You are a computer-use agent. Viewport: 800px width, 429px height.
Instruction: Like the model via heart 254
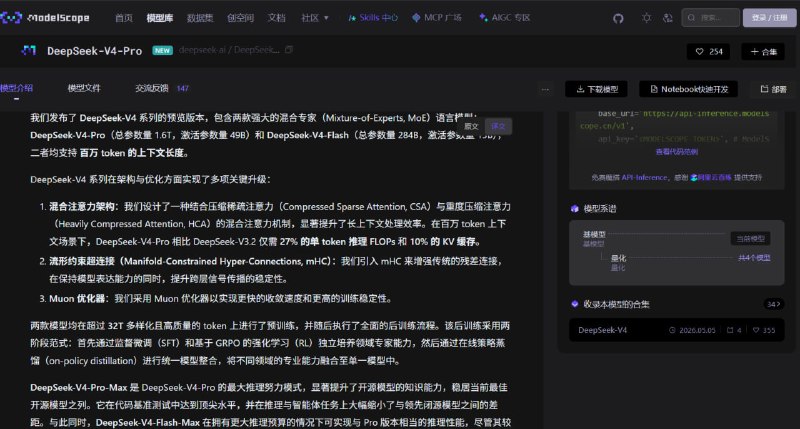[709, 52]
